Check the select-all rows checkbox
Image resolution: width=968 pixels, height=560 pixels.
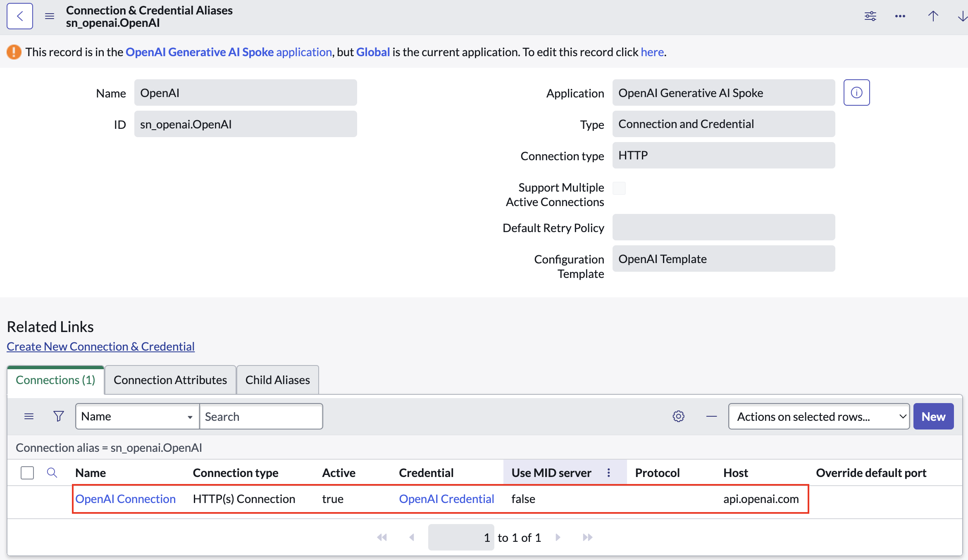pyautogui.click(x=27, y=472)
